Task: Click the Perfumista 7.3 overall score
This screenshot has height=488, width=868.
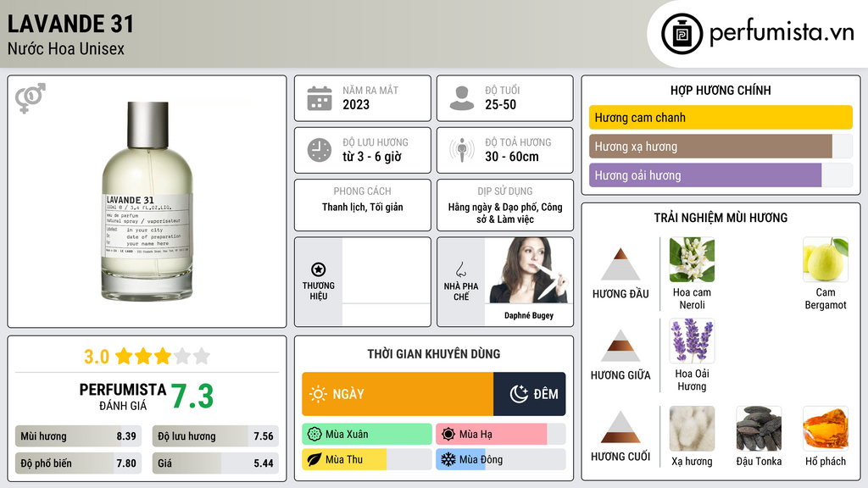Action: 192,396
